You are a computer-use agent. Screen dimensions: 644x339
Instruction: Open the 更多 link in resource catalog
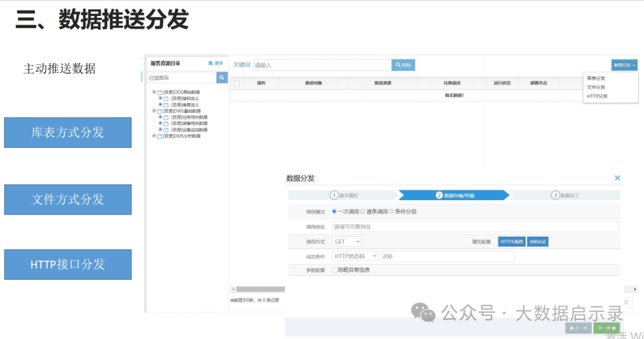tap(216, 63)
